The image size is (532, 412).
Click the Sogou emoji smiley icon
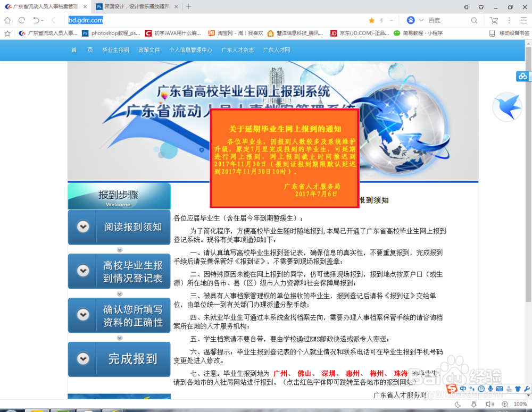coord(481,389)
